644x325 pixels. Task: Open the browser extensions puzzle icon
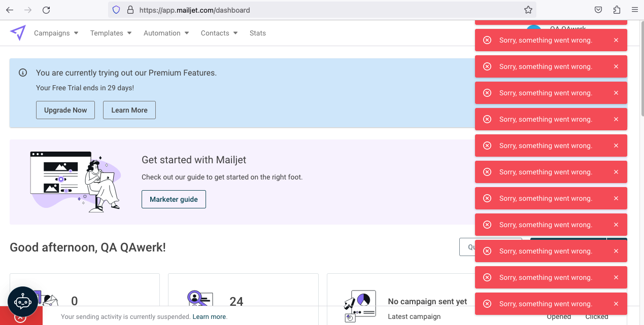pos(617,10)
